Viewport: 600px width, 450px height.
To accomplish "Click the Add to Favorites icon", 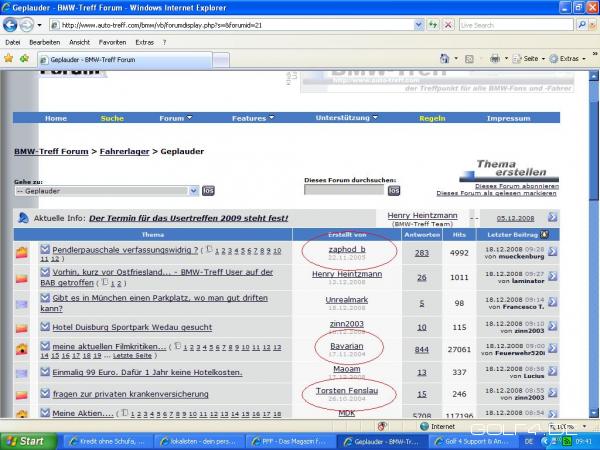I will [24, 59].
